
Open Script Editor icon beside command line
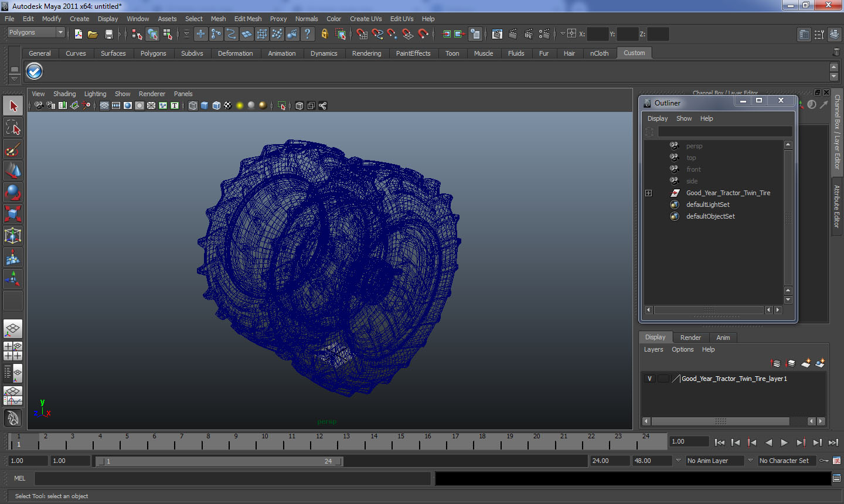(x=836, y=478)
